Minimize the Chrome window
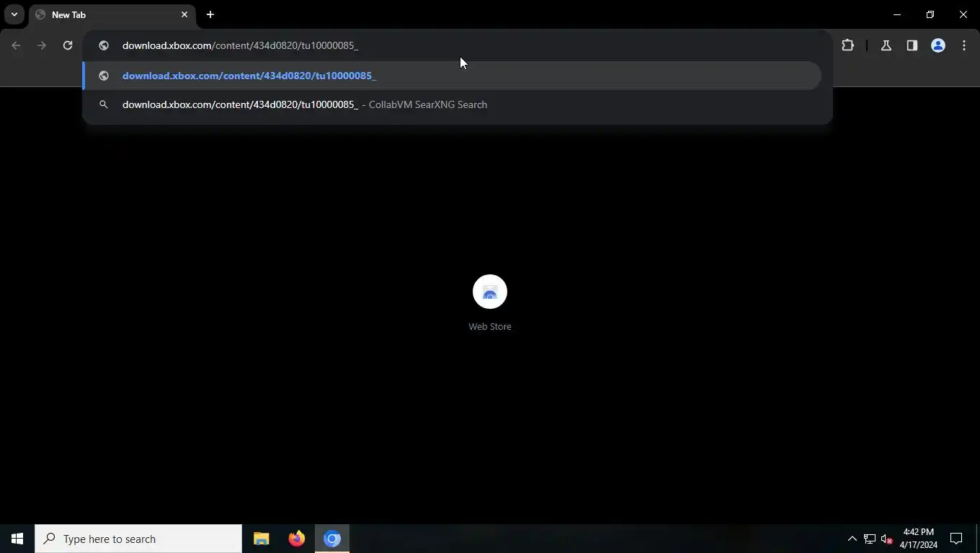This screenshot has width=980, height=553. point(897,14)
